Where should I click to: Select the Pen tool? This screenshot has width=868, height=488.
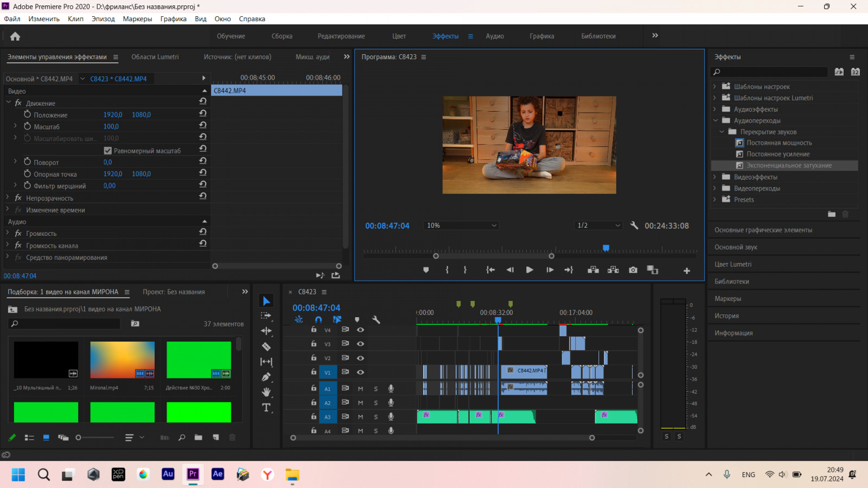pos(266,377)
